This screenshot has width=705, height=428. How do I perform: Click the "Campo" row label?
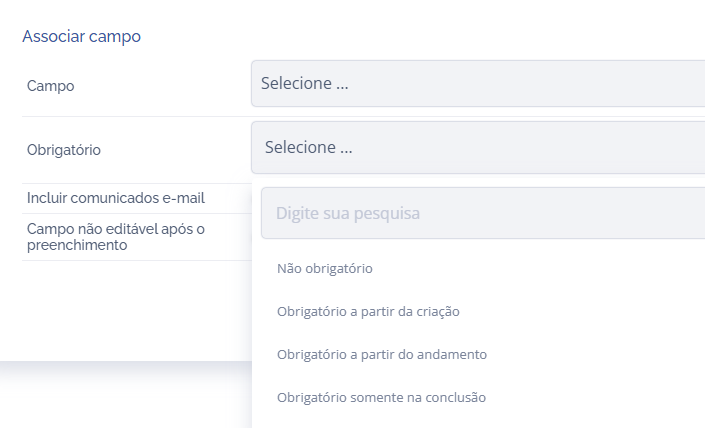pyautogui.click(x=51, y=86)
